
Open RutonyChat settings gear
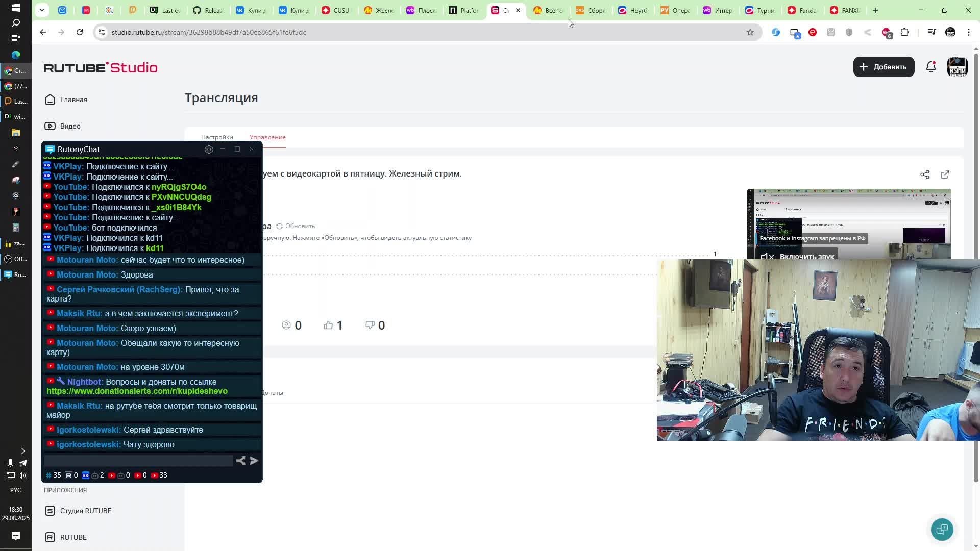click(209, 149)
